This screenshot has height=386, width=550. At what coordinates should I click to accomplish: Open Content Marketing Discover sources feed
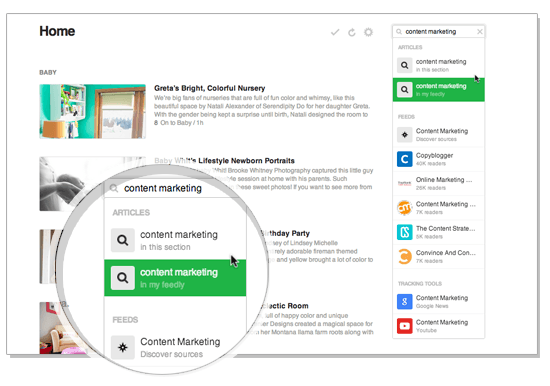438,135
